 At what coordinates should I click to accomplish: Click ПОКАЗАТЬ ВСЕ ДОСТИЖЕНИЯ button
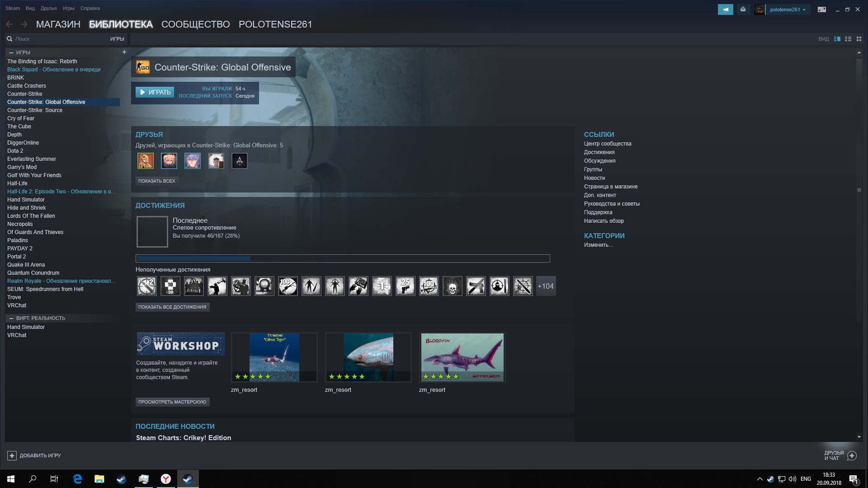point(172,307)
